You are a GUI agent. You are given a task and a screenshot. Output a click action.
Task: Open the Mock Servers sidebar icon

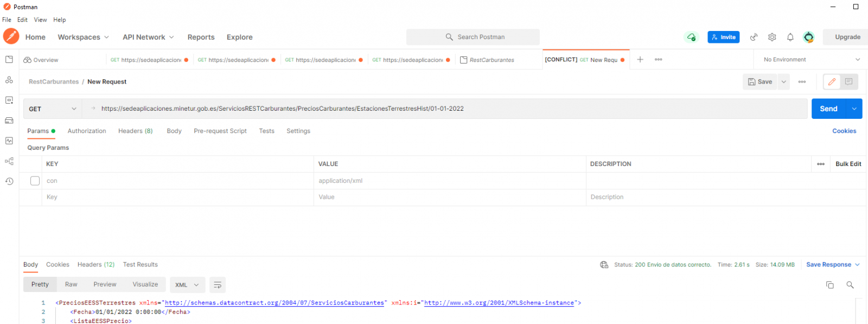coord(9,120)
